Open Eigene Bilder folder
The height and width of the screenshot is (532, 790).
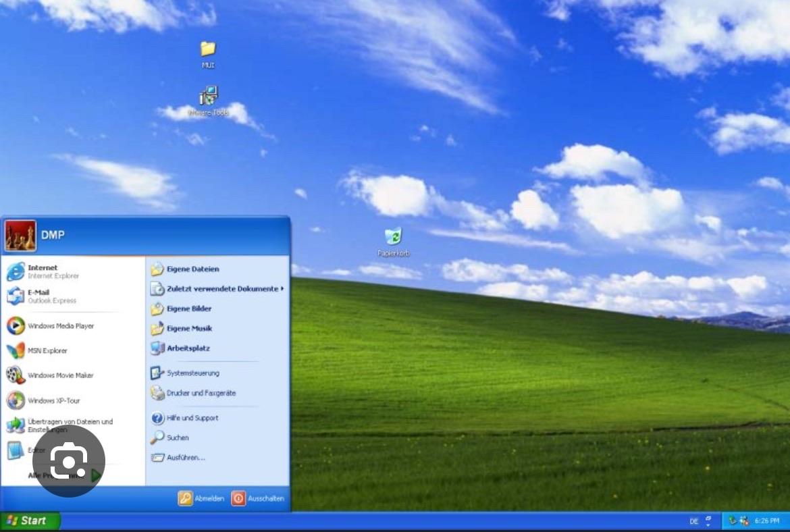217,309
